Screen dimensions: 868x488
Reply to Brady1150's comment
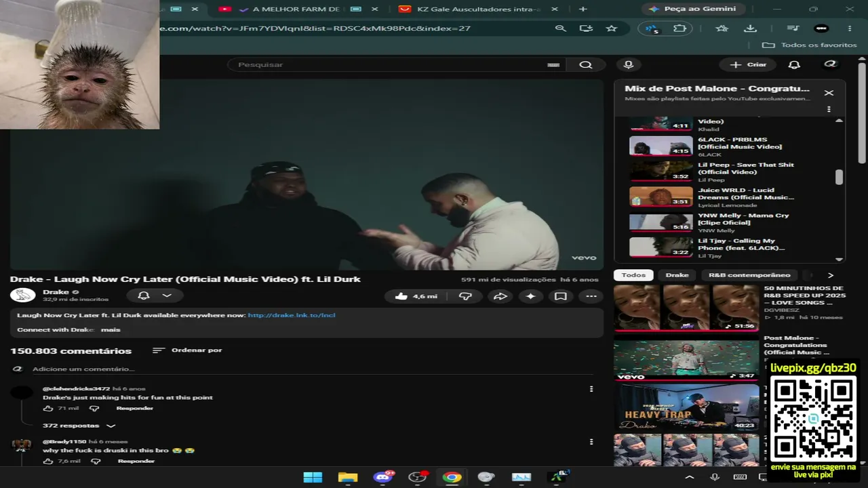point(136,461)
